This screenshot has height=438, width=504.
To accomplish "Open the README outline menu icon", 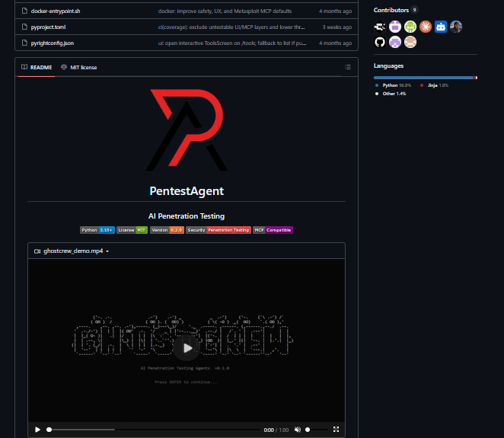I will coord(348,67).
